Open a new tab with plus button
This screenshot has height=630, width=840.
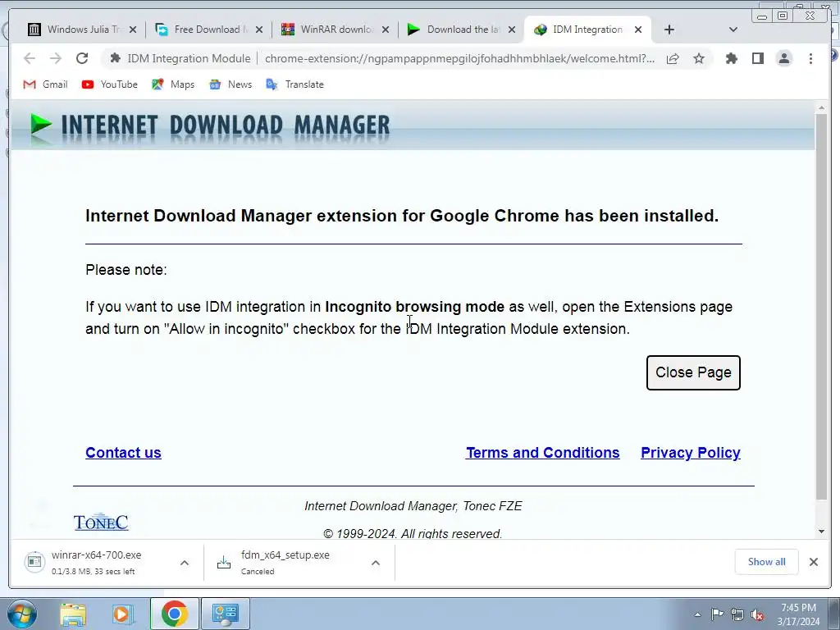point(669,30)
